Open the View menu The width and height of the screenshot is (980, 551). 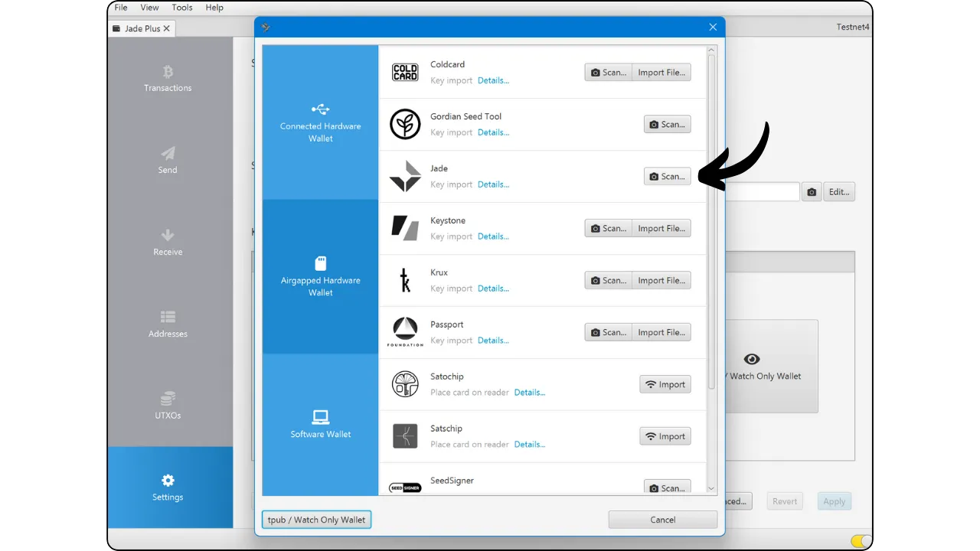(149, 8)
